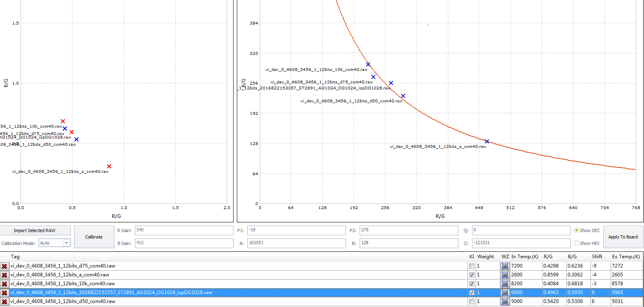Remove the a_com40.raw entry using red X

point(4,275)
